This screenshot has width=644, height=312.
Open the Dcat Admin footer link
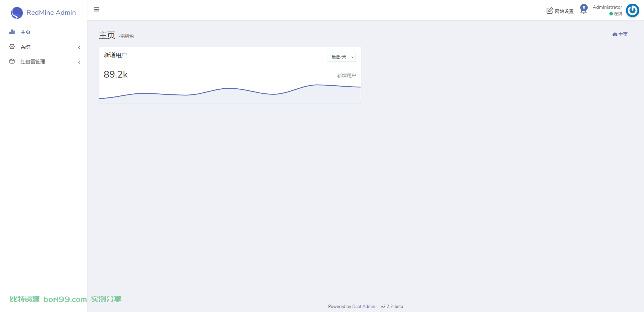[364, 306]
